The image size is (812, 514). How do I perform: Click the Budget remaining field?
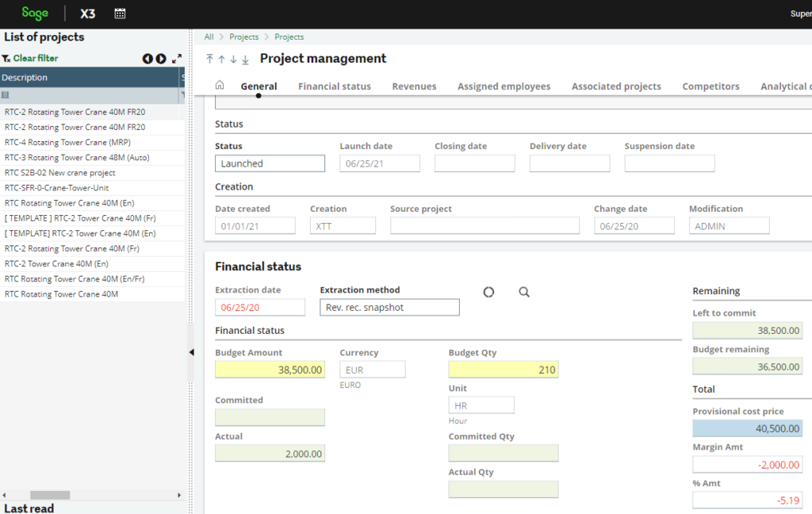coord(748,366)
